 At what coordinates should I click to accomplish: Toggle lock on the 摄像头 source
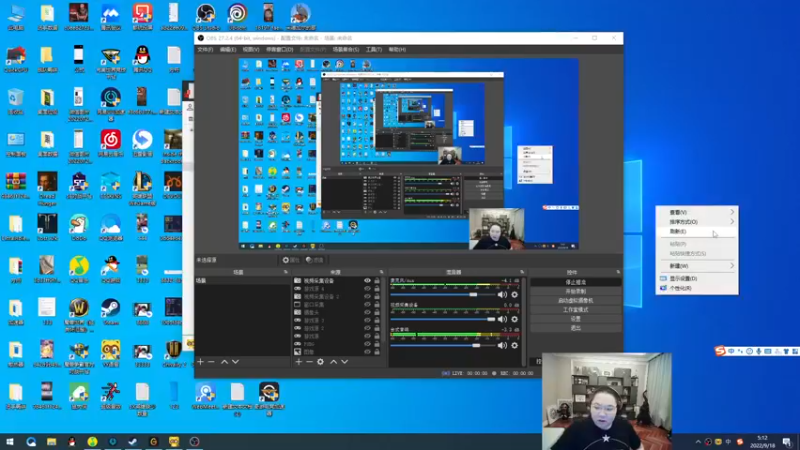[x=377, y=312]
